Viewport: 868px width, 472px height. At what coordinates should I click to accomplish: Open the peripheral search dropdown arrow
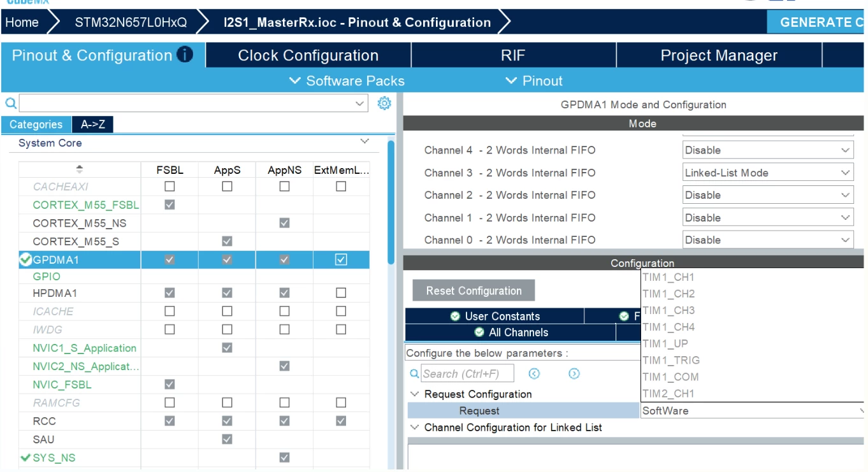pyautogui.click(x=360, y=103)
